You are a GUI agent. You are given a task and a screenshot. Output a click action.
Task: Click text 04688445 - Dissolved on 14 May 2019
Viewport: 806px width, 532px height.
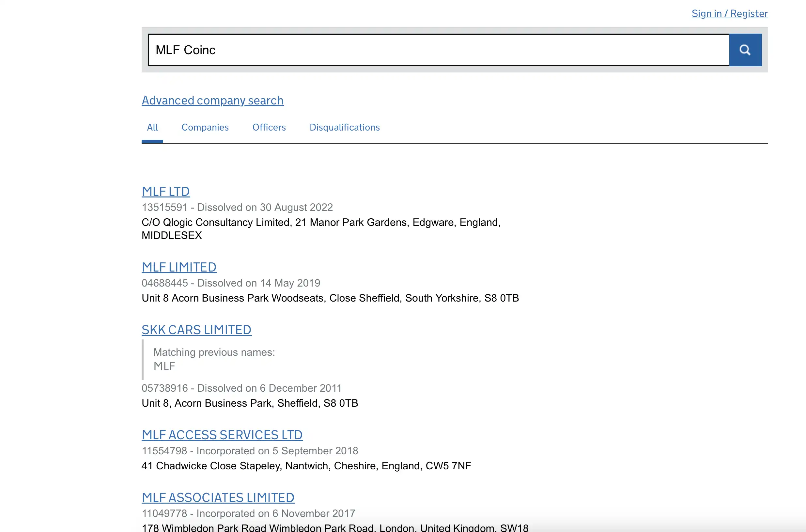[231, 283]
